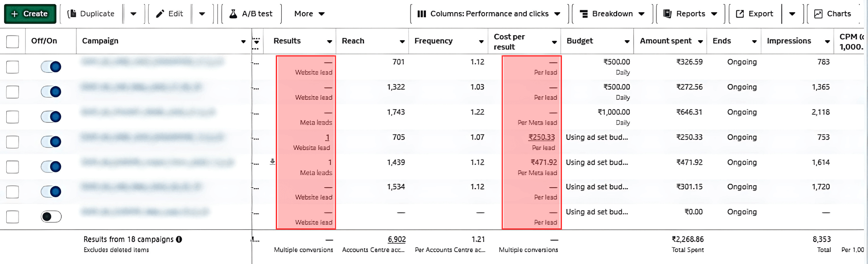Expand the Export options dropdown arrow
Viewport: 868px width, 264px height.
792,14
